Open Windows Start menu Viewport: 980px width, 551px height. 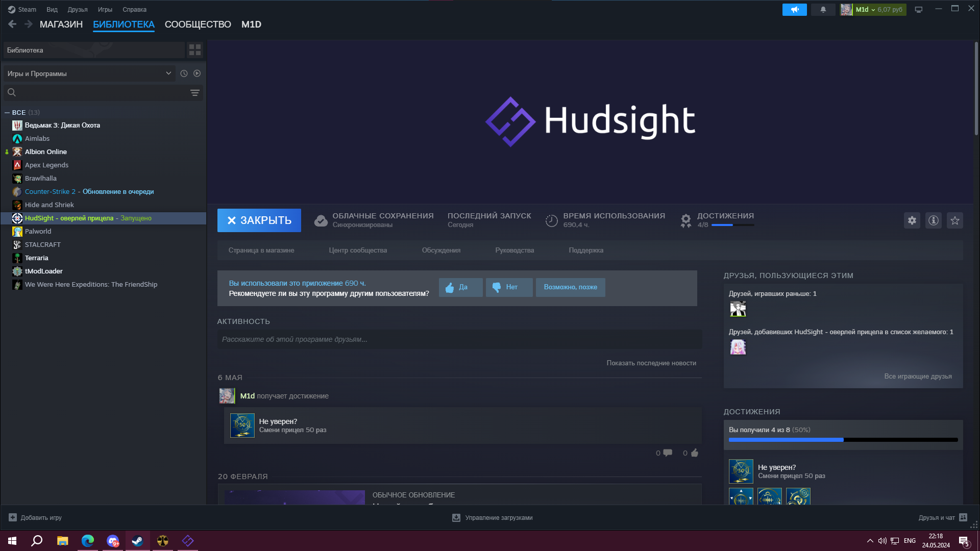12,541
